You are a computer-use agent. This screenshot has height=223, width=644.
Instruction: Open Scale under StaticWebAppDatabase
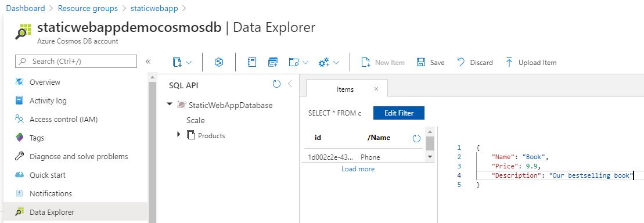click(x=196, y=120)
